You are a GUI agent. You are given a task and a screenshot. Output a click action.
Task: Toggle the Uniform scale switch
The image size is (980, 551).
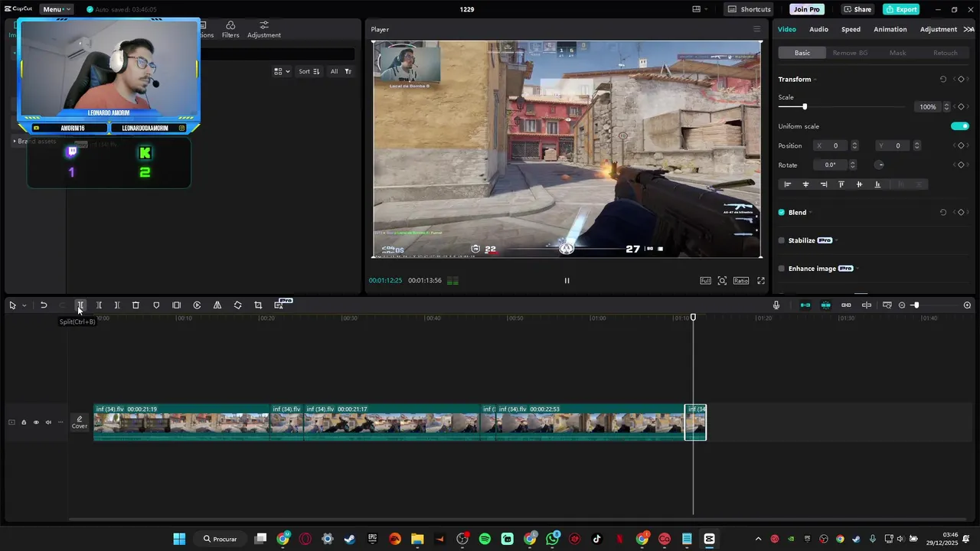coord(960,126)
